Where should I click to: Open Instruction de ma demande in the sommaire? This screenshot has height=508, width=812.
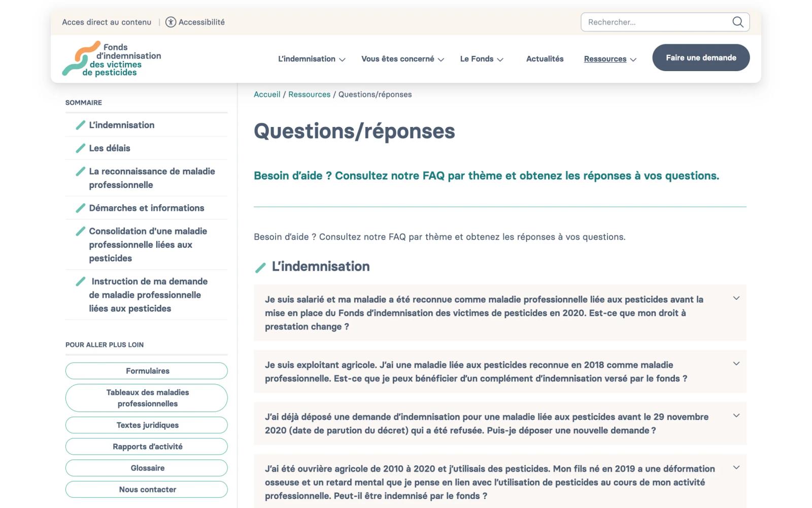click(x=148, y=295)
